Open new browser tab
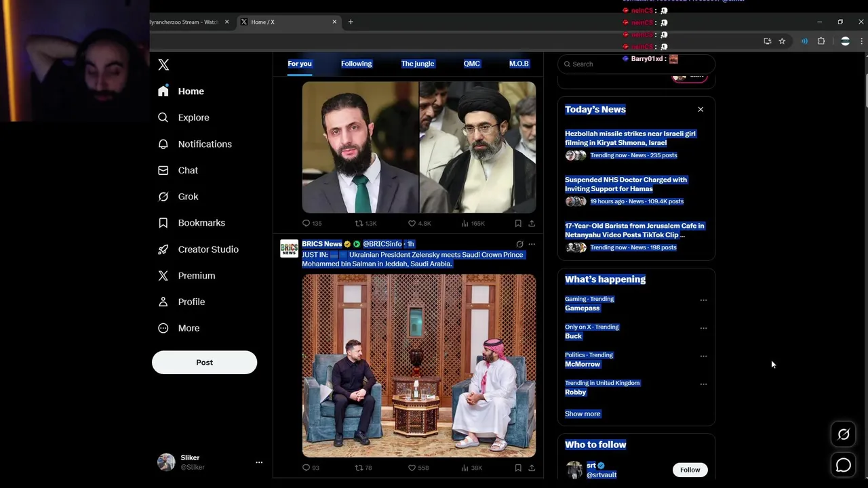The width and height of the screenshot is (868, 488). 351,22
